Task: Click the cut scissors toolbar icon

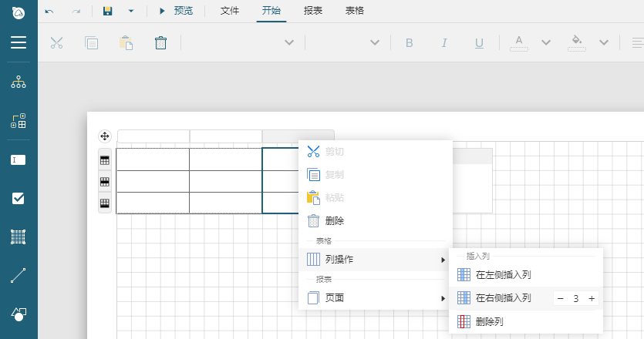Action: click(x=56, y=42)
